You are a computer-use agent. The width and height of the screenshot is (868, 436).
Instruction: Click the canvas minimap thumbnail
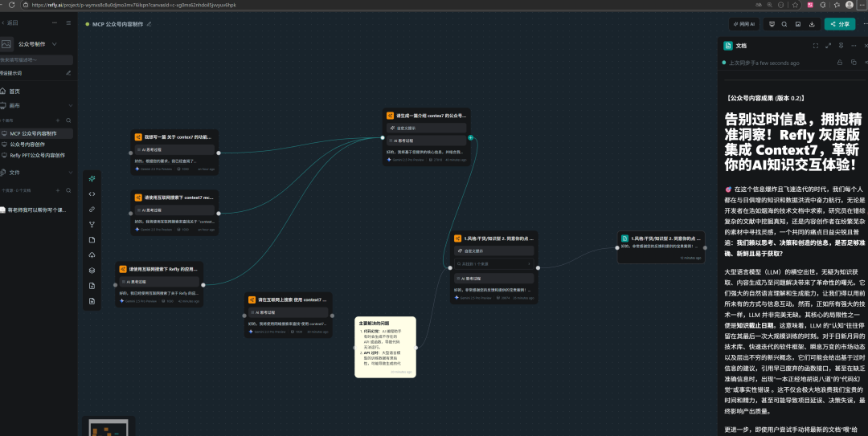point(110,427)
